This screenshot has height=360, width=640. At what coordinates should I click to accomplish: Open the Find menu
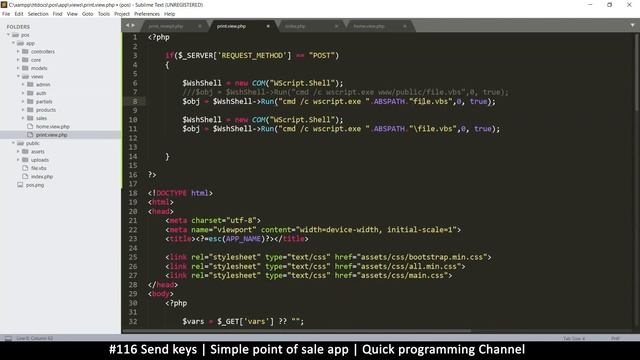coord(57,14)
